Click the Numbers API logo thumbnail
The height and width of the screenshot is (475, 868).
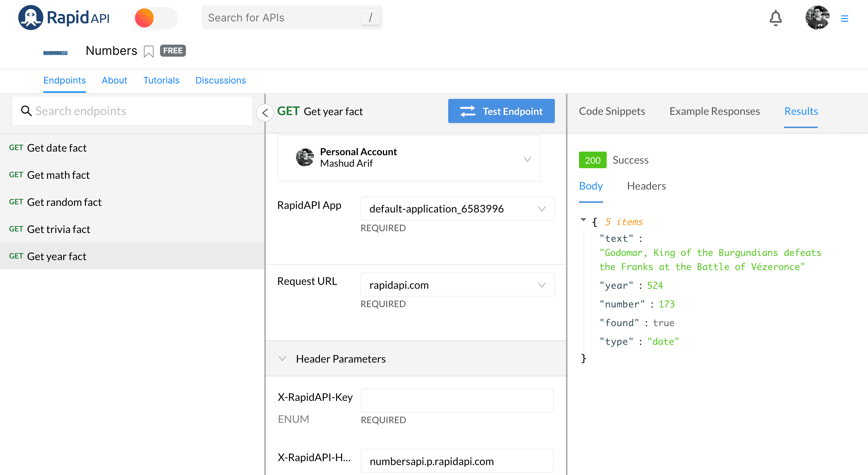(x=55, y=53)
